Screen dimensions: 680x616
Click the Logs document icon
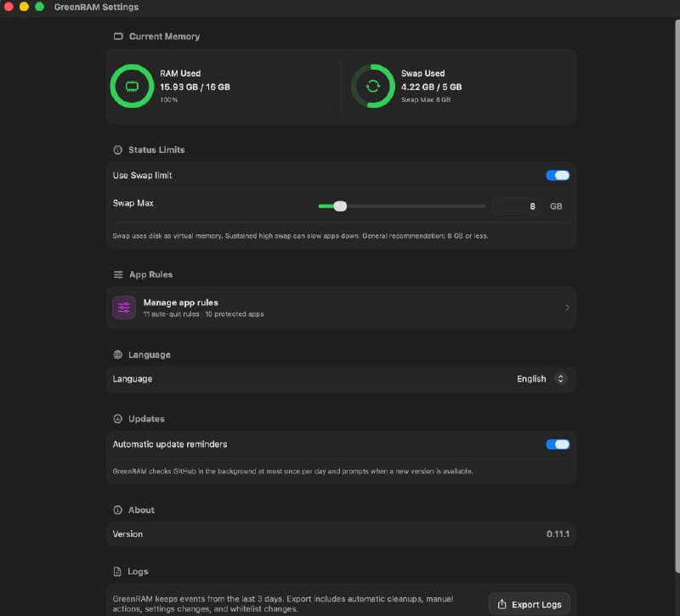coord(117,571)
